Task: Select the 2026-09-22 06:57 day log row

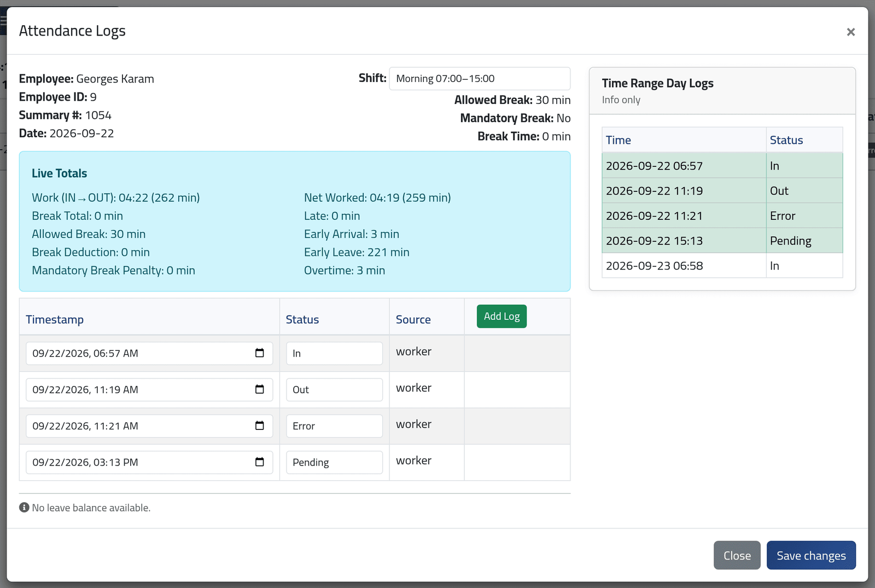Action: coord(722,165)
